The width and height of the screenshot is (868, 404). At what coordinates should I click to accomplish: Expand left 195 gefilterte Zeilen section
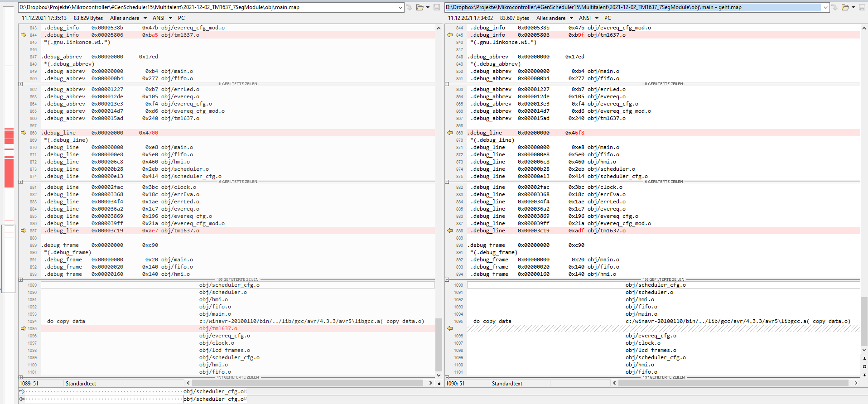[20, 279]
